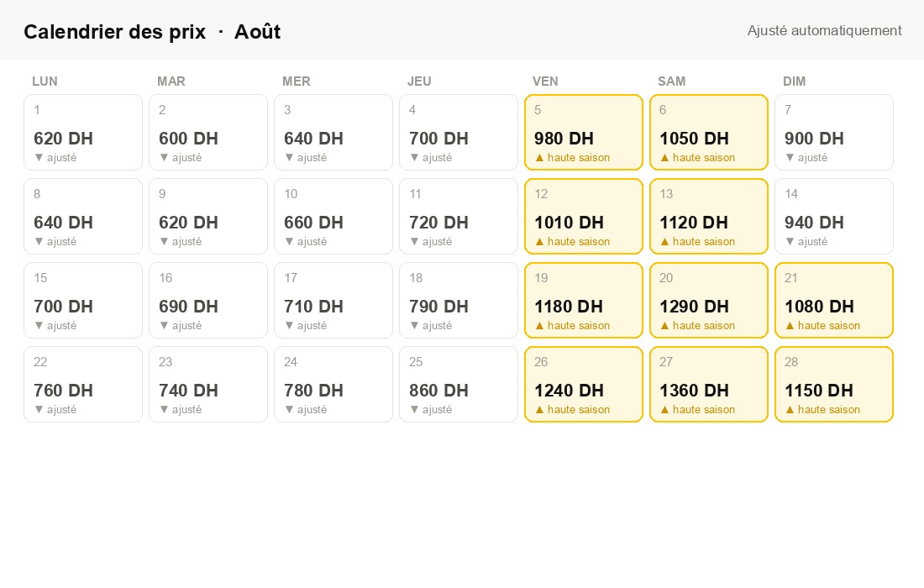
Task: Click the up triangle on August 5
Action: pos(539,157)
